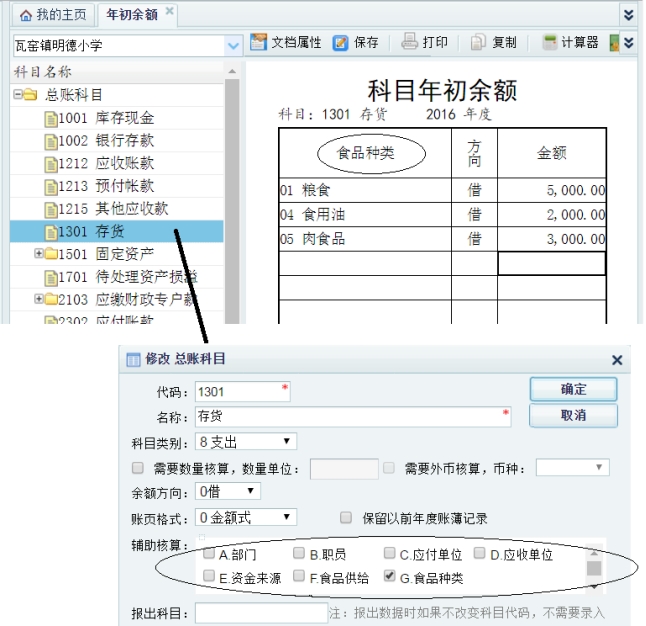Screen dimensions: 646x626
Task: Click the 05 肉食品 row cell
Action: [x=365, y=239]
